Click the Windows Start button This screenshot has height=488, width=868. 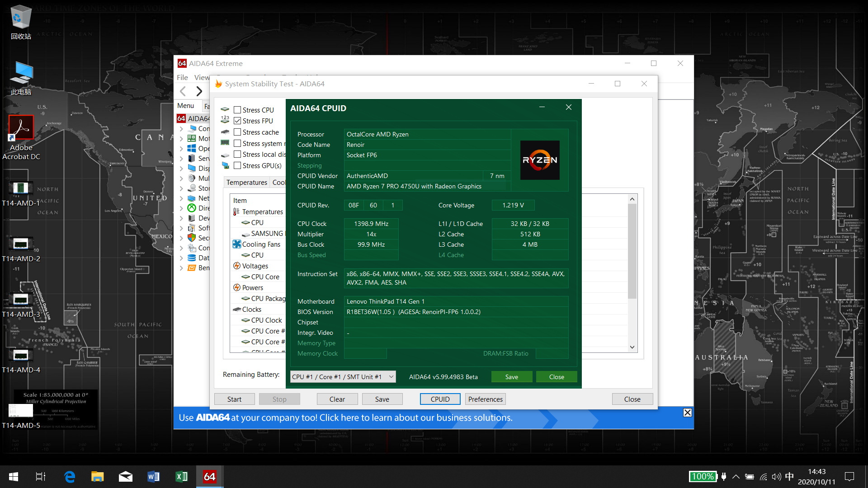coord(14,476)
